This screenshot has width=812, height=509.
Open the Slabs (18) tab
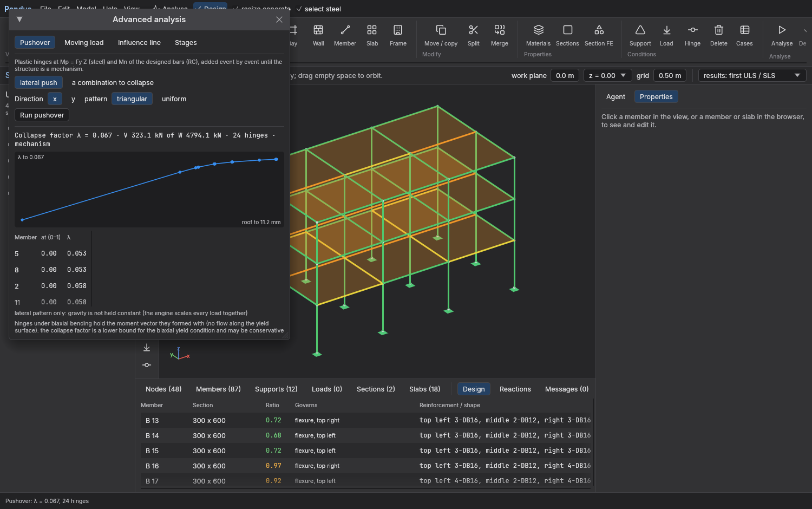pyautogui.click(x=424, y=389)
